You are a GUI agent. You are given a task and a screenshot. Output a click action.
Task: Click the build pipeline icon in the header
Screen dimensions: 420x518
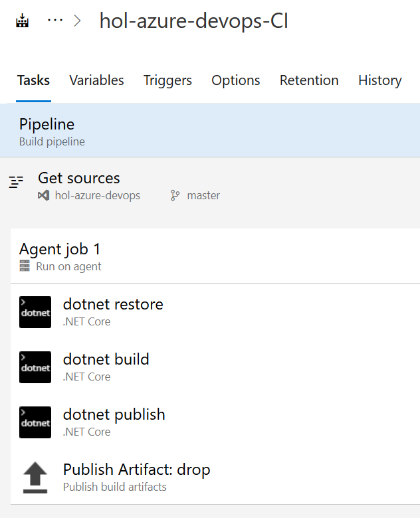(23, 21)
